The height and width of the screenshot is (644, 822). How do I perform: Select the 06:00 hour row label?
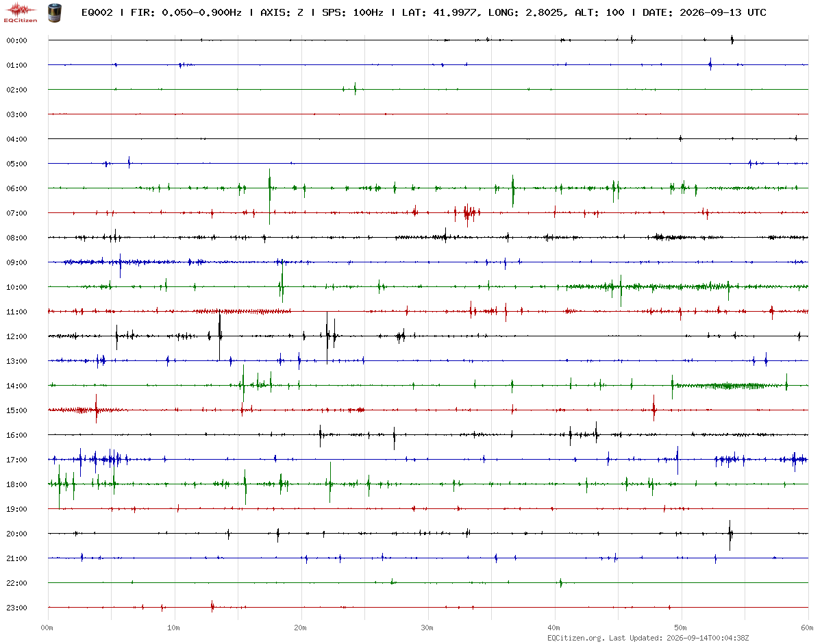[x=16, y=188]
